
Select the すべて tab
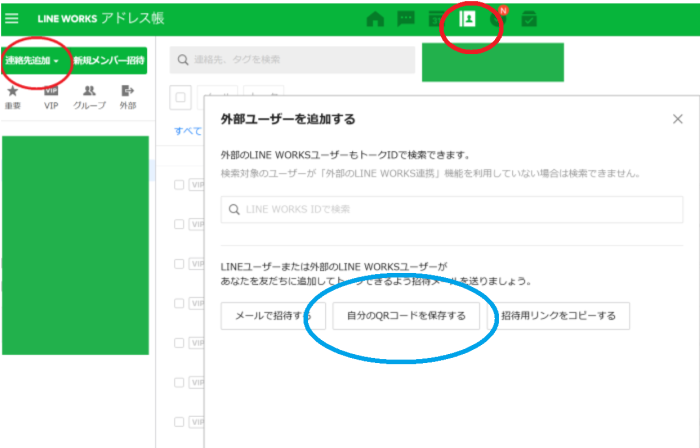(188, 131)
